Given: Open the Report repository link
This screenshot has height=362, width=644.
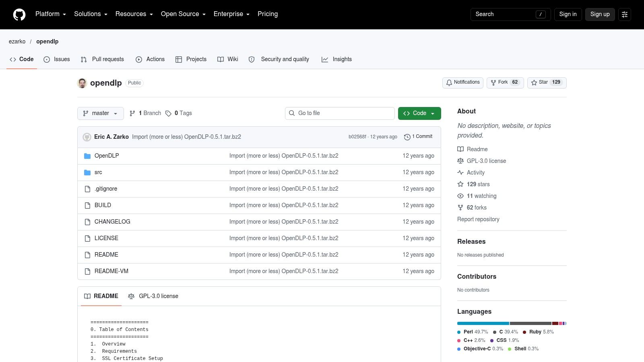Looking at the screenshot, I should click(478, 219).
